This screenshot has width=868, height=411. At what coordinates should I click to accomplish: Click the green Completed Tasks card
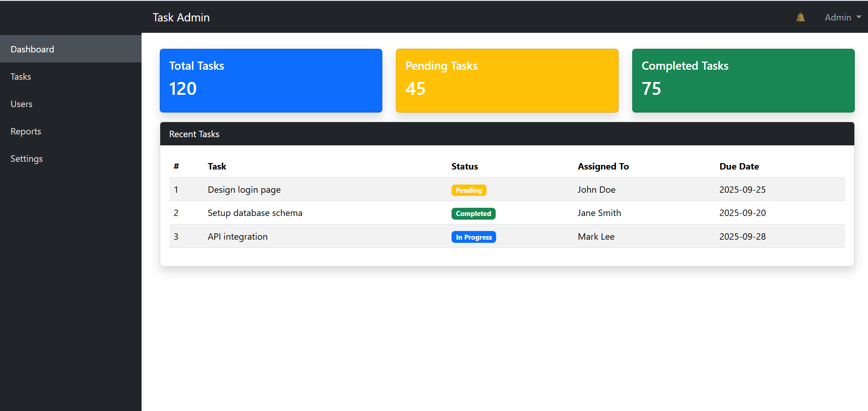click(x=743, y=81)
